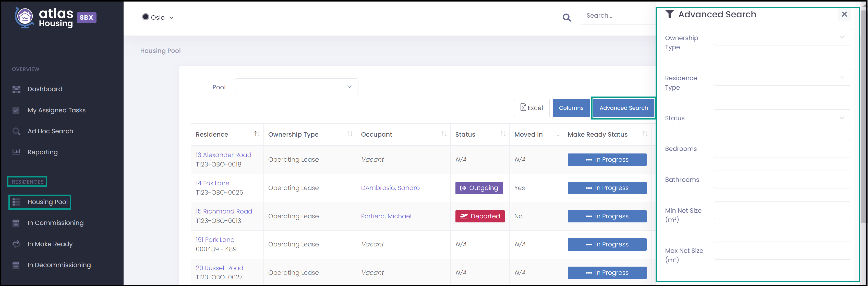Click the In Make Ready cycle icon
The height and width of the screenshot is (286, 868).
(x=16, y=244)
